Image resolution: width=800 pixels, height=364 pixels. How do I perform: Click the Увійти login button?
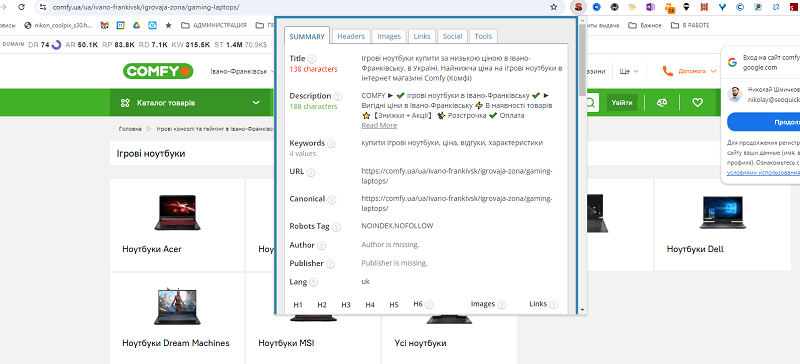622,103
